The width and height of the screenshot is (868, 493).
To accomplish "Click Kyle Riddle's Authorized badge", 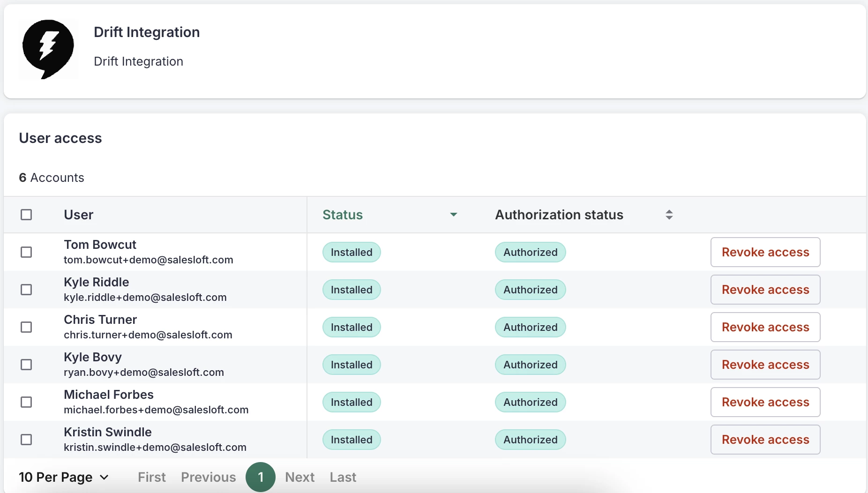I will pyautogui.click(x=531, y=290).
